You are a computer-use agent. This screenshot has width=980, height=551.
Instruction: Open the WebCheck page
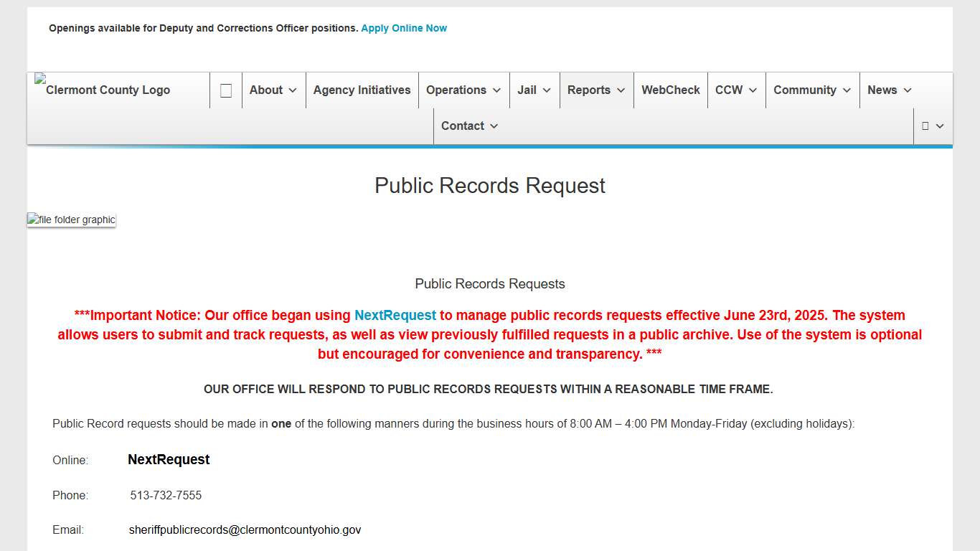670,90
